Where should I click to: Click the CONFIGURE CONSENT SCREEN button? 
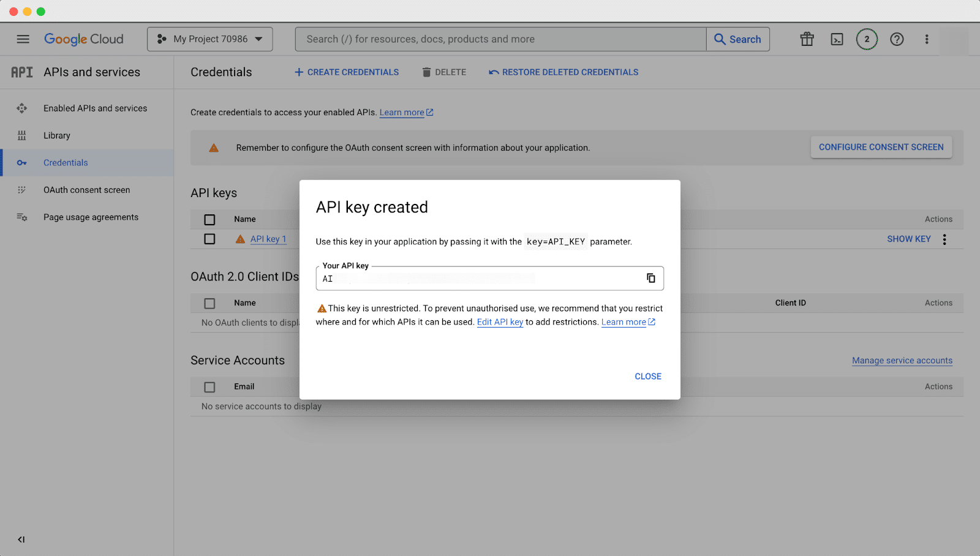(x=881, y=147)
